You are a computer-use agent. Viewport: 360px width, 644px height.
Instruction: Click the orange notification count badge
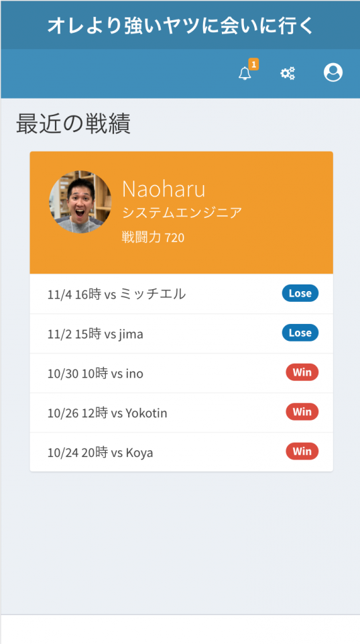253,64
